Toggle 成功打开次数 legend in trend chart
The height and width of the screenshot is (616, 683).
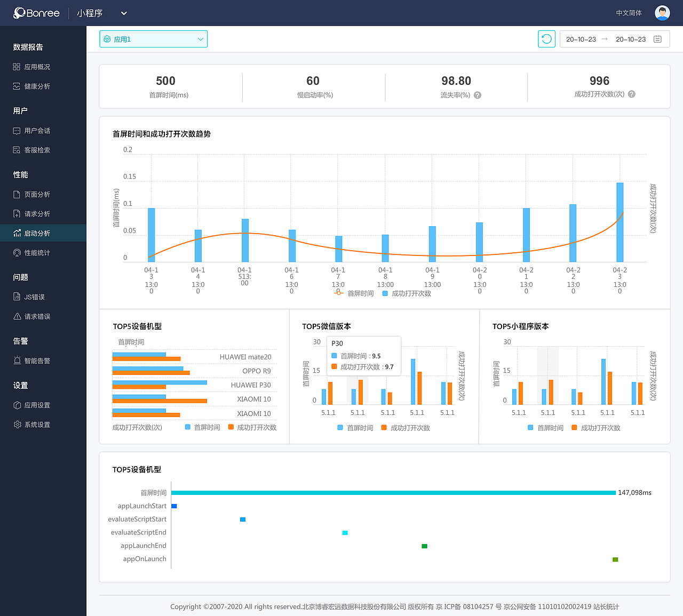(x=407, y=293)
